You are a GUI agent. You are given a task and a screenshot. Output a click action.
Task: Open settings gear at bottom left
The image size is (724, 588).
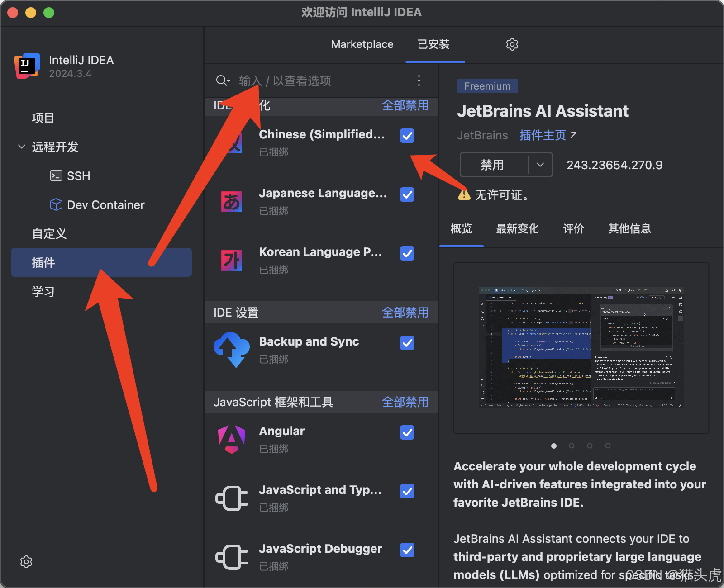point(26,562)
